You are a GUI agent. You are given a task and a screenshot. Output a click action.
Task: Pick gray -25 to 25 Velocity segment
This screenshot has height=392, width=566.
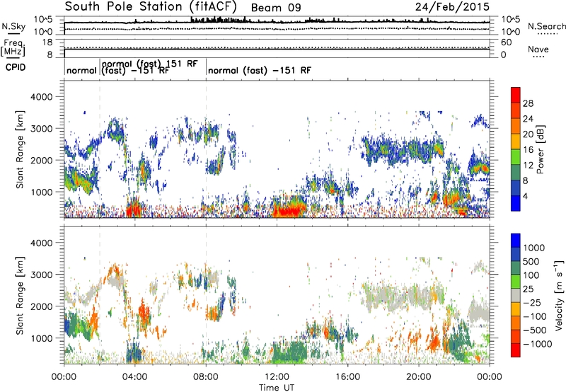pos(516,296)
